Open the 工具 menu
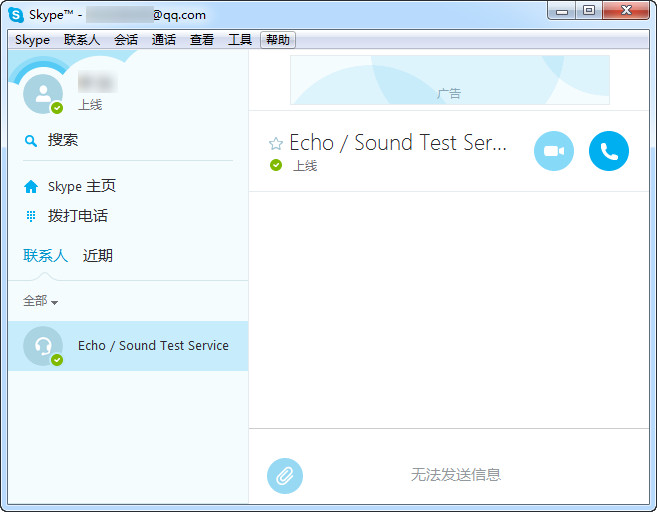The width and height of the screenshot is (657, 512). 240,40
